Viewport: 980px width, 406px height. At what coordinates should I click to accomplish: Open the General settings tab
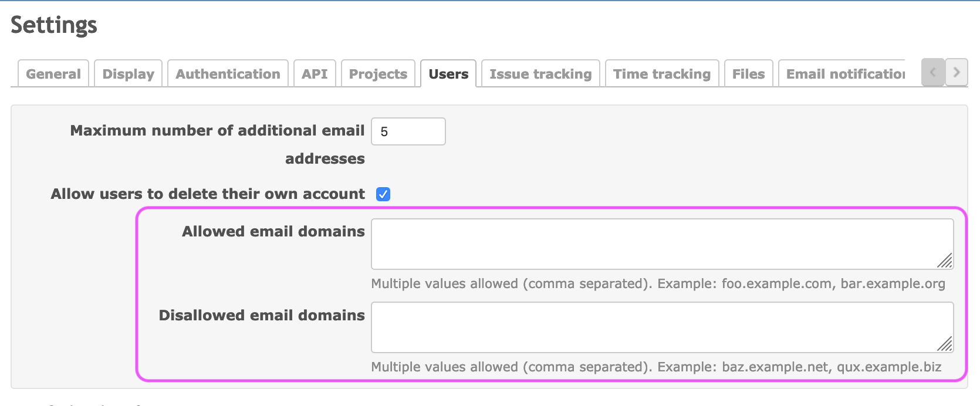point(53,74)
